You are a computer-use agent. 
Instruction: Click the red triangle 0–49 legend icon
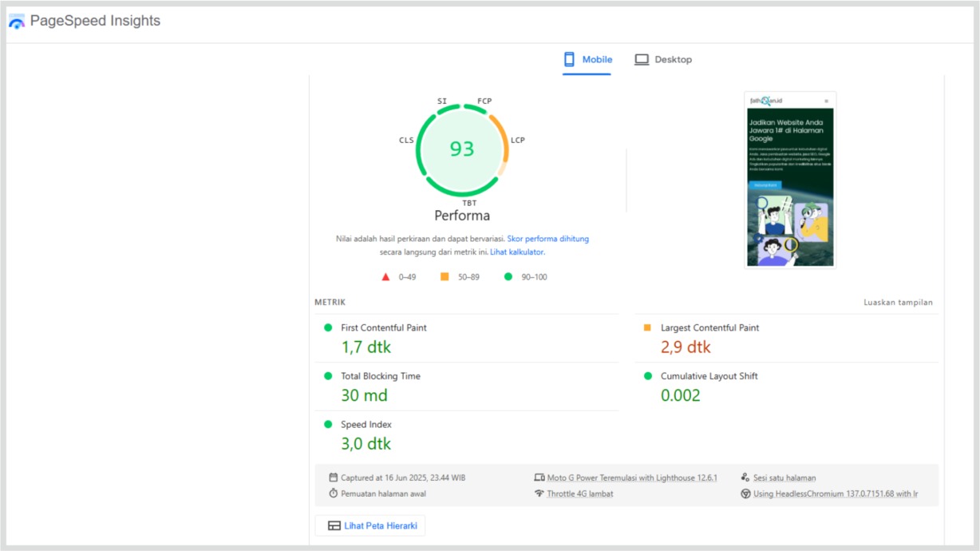point(385,277)
